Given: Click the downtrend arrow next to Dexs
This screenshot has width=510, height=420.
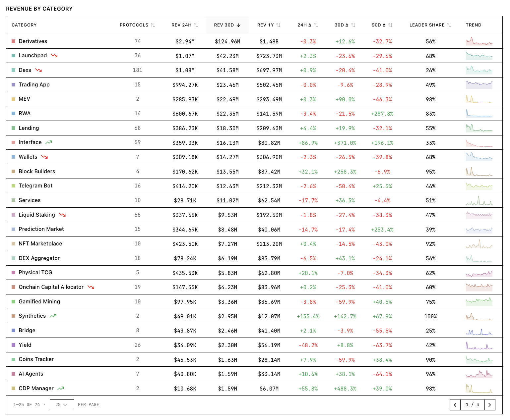Looking at the screenshot, I should coord(38,70).
